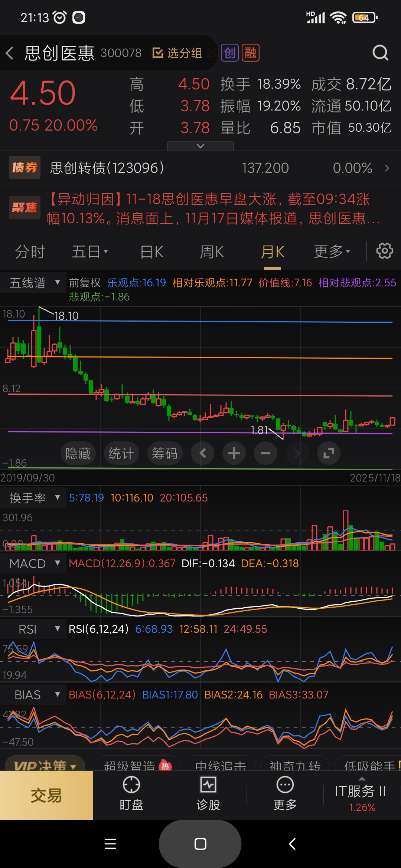Switch to the 分时 chart tab
Viewport: 401px width, 868px height.
click(30, 252)
